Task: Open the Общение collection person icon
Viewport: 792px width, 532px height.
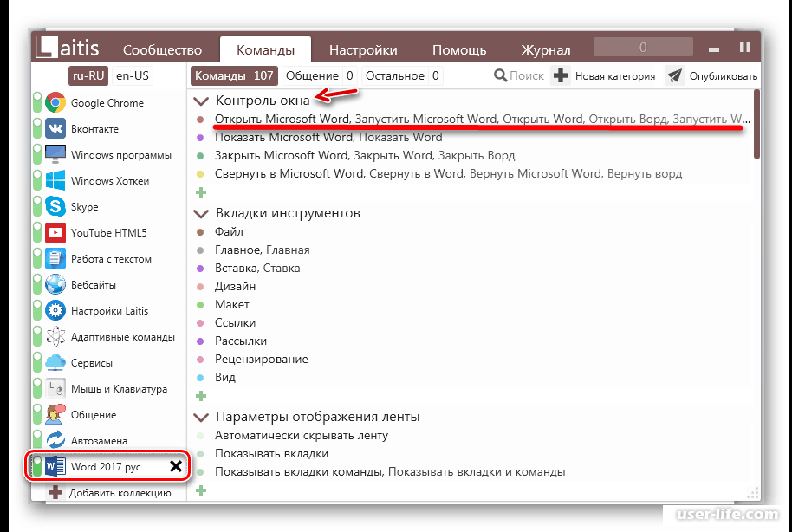Action: coord(55,414)
